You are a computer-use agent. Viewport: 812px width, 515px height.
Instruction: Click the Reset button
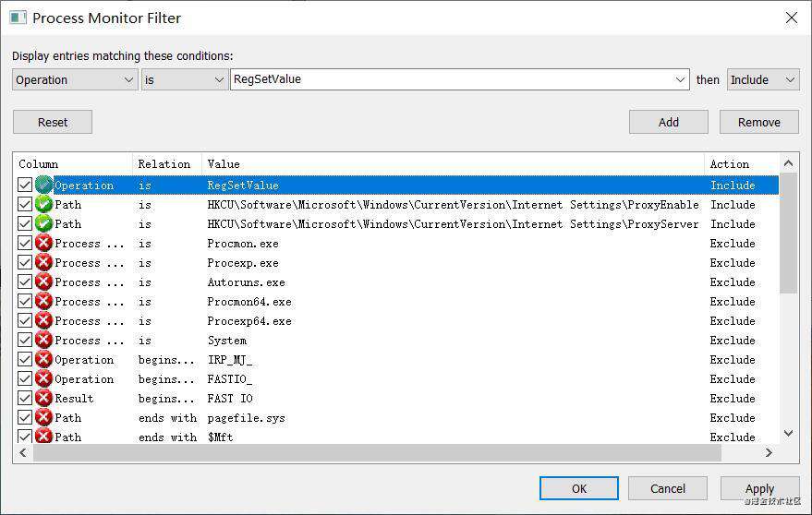[53, 122]
